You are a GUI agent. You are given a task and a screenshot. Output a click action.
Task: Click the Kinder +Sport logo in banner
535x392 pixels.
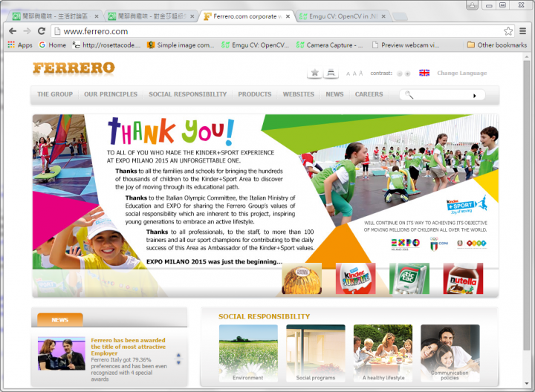(467, 204)
